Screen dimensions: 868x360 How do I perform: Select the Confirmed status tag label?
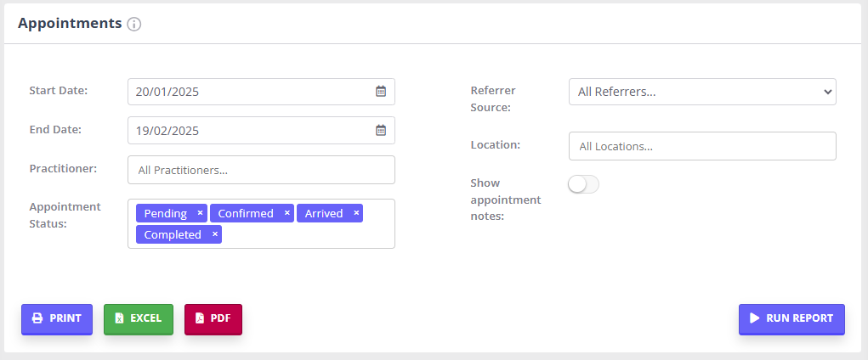coord(246,213)
